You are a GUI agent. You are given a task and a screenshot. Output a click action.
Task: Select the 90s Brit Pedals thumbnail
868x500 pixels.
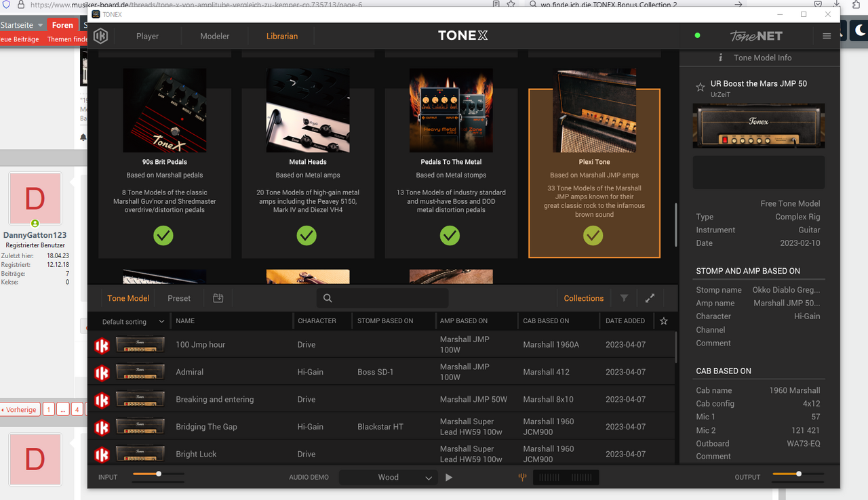tap(164, 110)
